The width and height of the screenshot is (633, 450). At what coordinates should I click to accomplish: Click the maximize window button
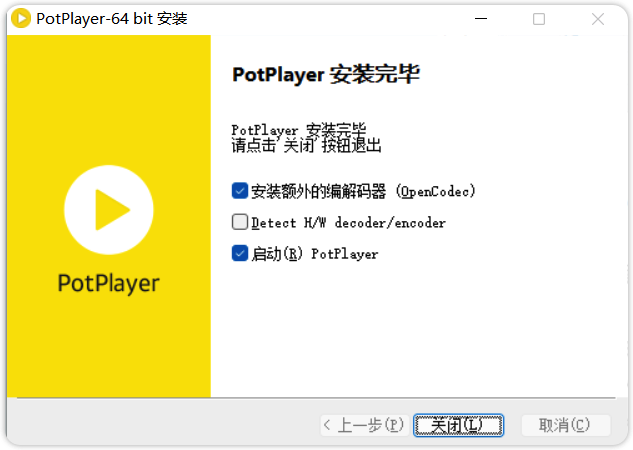(x=539, y=19)
